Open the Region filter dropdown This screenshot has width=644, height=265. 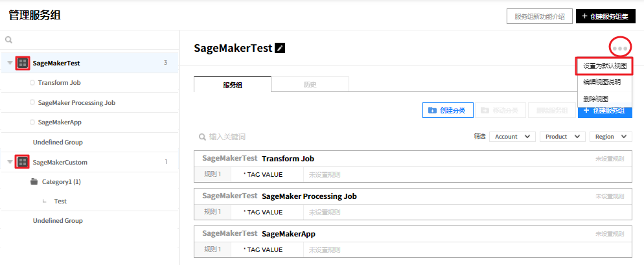click(611, 137)
